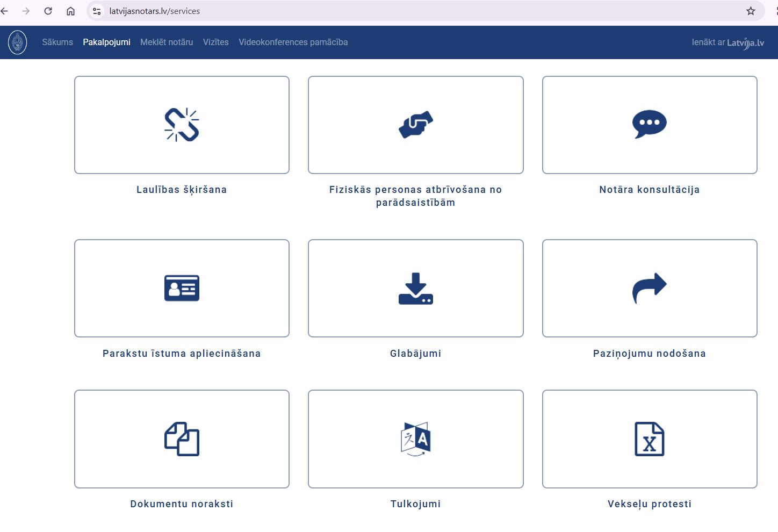The width and height of the screenshot is (778, 532).
Task: Click the Vekseļu protesti file icon
Action: 649,439
